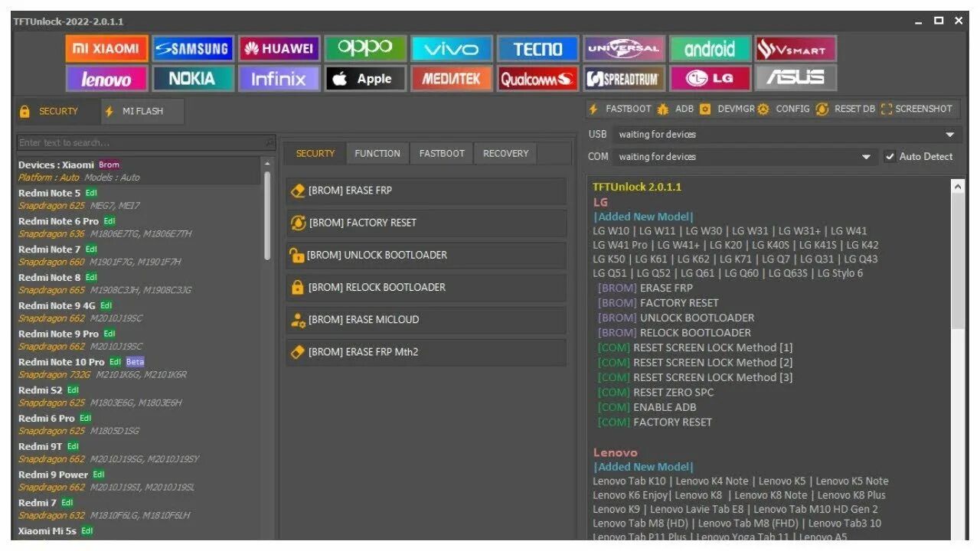This screenshot has width=980, height=551.
Task: Open the Universal section
Action: coord(624,49)
